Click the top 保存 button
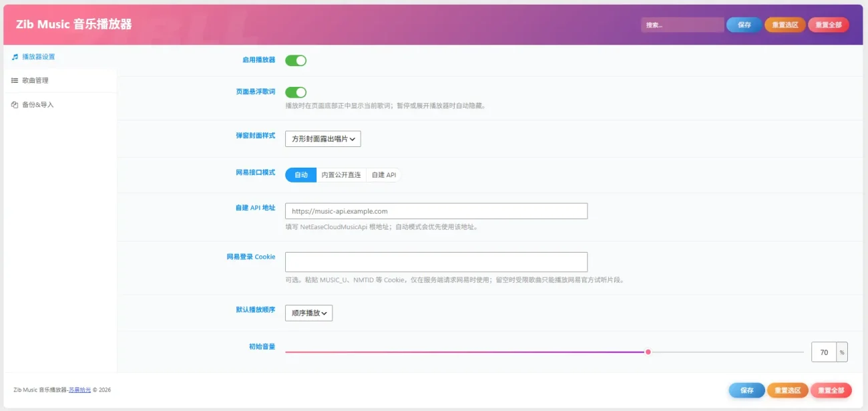This screenshot has width=868, height=411. tap(744, 25)
